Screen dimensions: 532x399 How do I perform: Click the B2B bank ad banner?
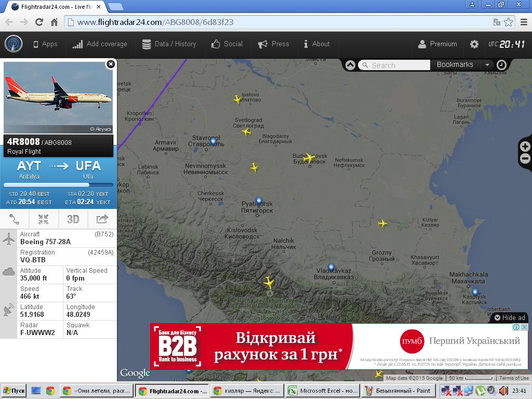coord(339,347)
